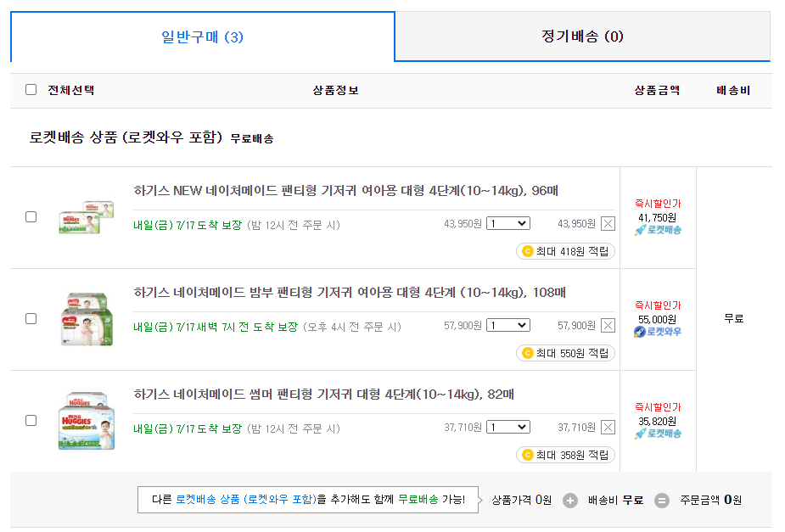
Task: Click the 최대 358원 적립 cash badge
Action: pyautogui.click(x=565, y=455)
